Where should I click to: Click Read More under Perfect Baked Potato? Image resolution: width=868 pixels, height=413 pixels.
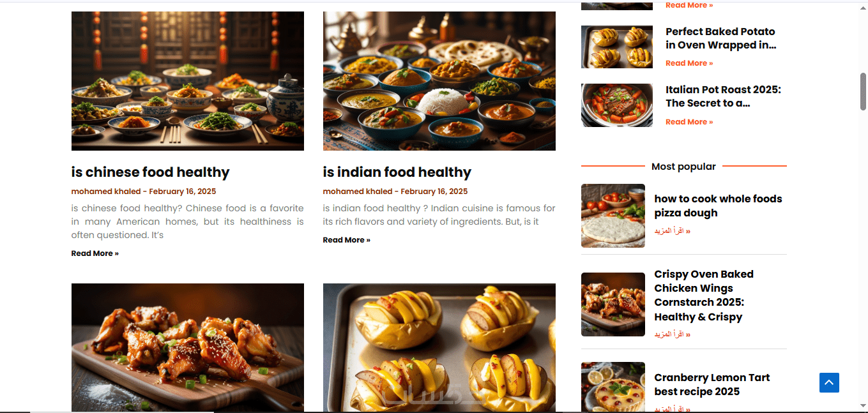click(x=689, y=63)
